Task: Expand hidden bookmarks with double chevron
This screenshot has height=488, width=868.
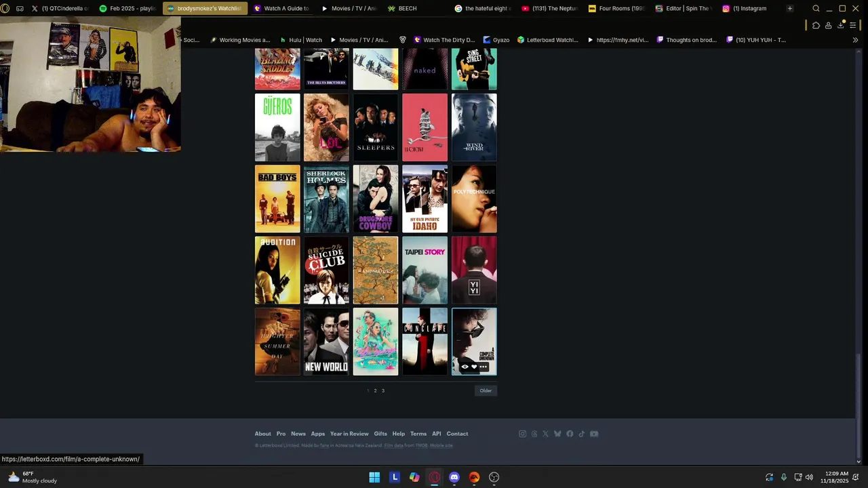Action: [855, 40]
